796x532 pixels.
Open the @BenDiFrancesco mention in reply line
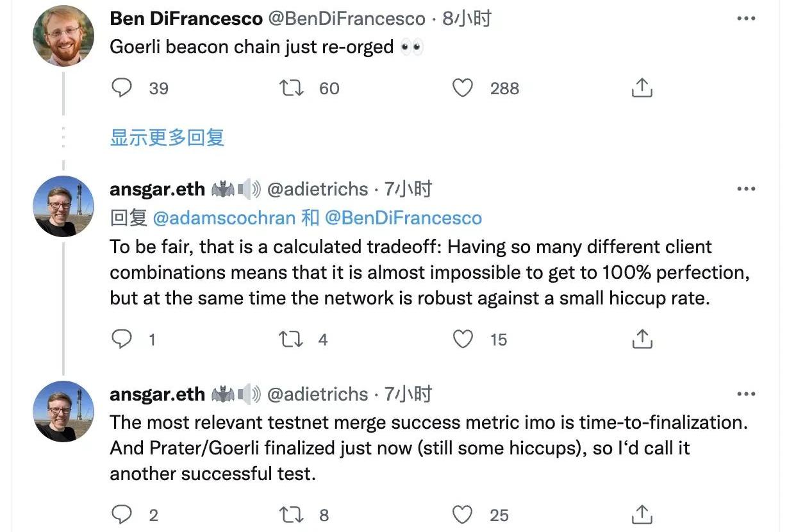403,218
